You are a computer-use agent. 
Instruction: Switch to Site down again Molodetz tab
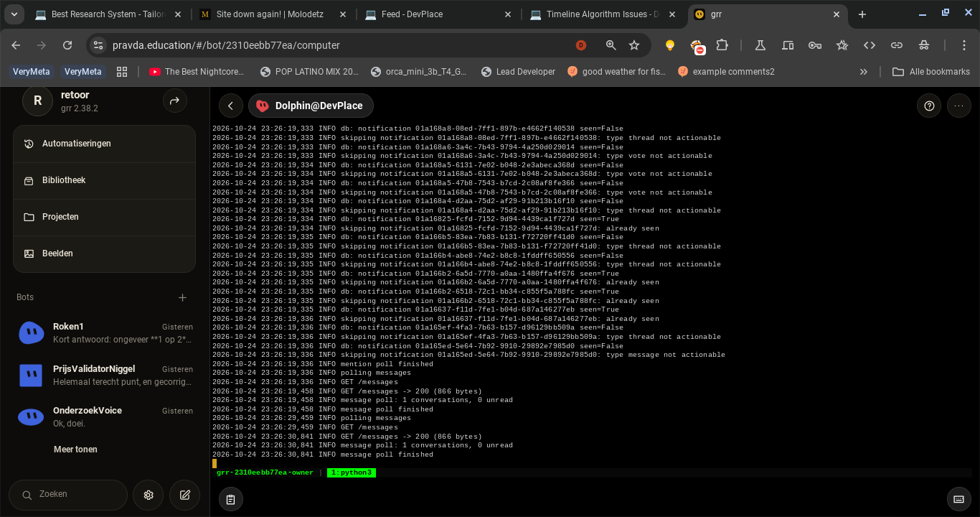pos(274,14)
